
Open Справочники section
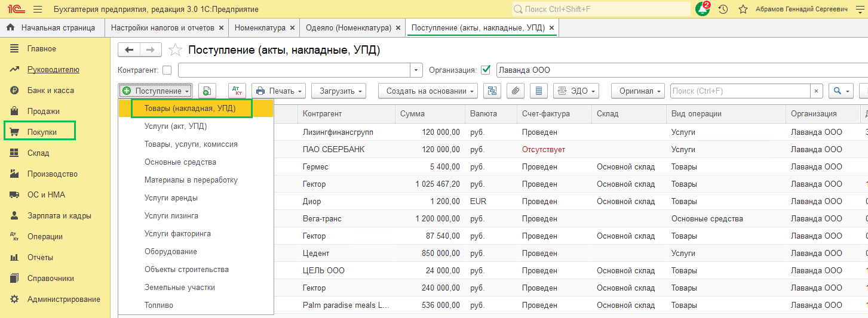51,278
